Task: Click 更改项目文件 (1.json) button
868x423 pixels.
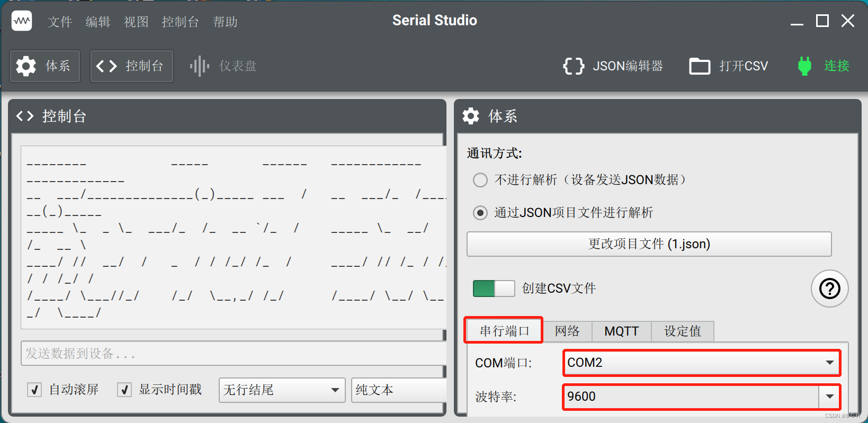Action: tap(649, 244)
